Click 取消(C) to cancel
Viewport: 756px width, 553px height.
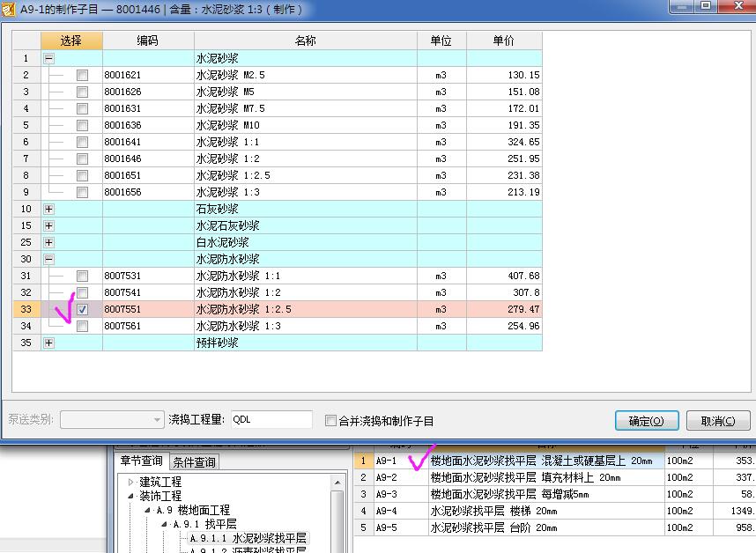[x=718, y=421]
